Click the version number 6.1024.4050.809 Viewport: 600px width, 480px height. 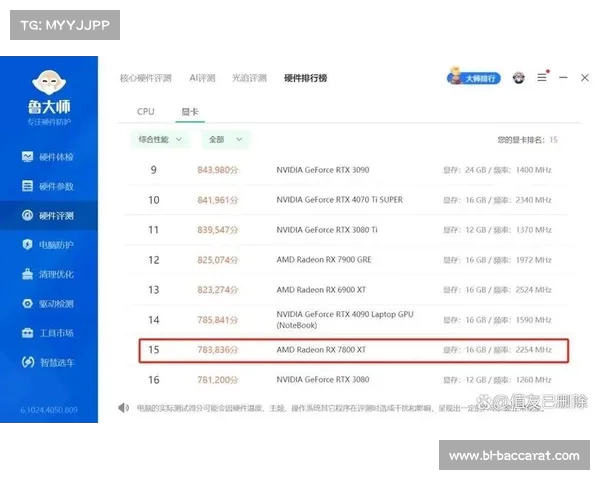[x=49, y=410]
